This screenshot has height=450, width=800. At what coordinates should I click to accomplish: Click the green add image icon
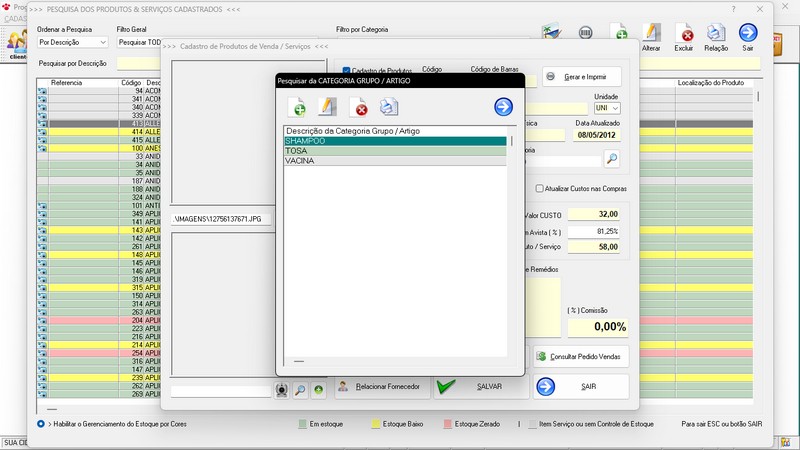[x=318, y=390]
